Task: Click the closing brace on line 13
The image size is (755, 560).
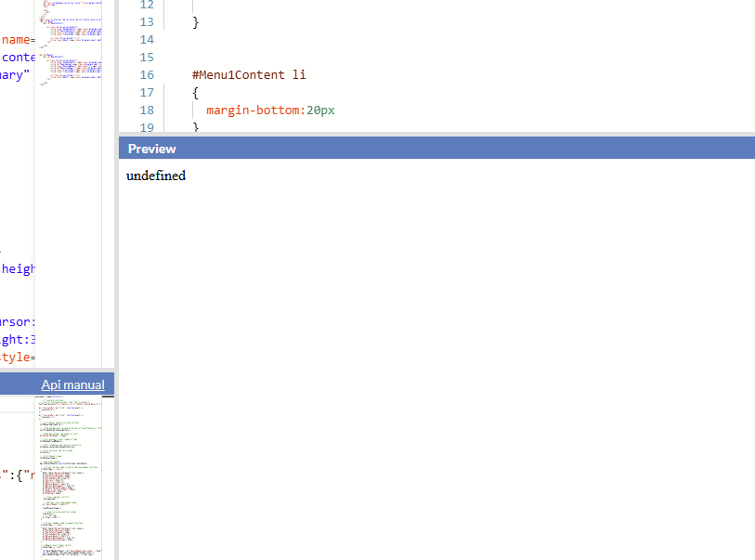Action: (196, 22)
